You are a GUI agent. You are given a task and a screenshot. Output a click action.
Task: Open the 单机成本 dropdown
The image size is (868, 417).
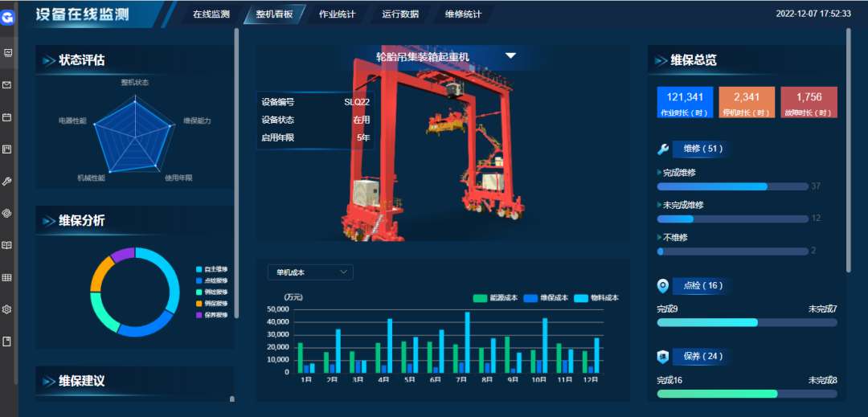(x=310, y=272)
